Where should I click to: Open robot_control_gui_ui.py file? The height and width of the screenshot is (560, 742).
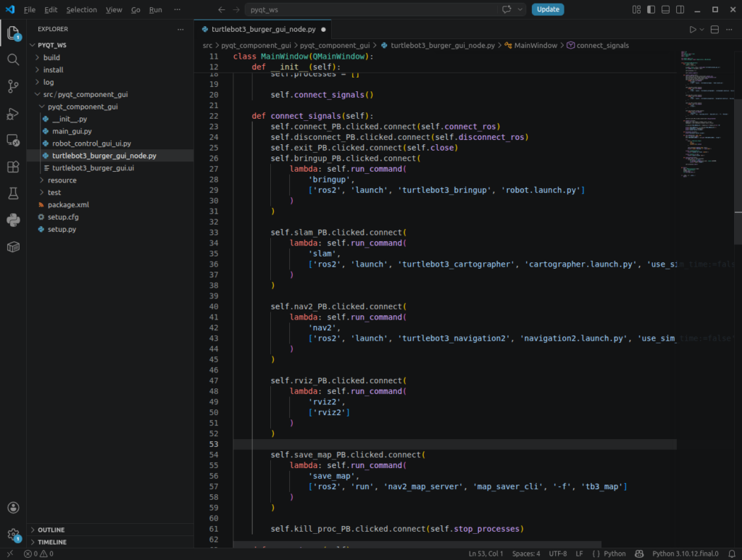coord(111,143)
